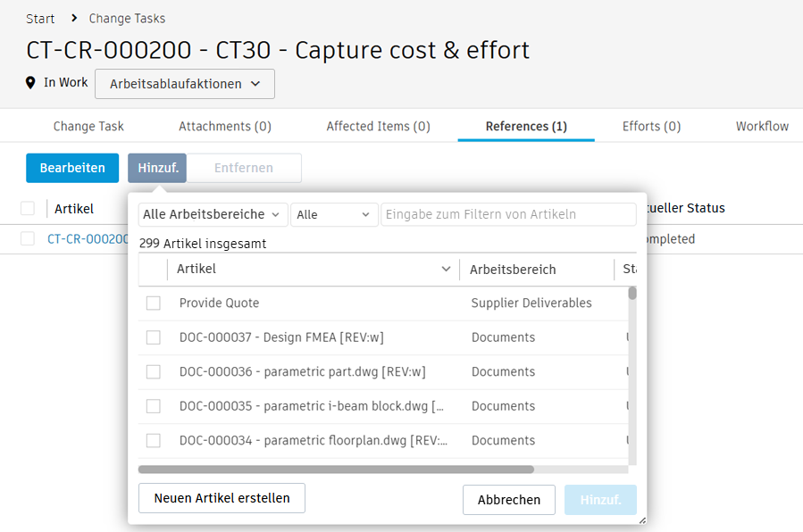
Task: Click the horizontal scrollbar in the item list
Action: pyautogui.click(x=336, y=469)
